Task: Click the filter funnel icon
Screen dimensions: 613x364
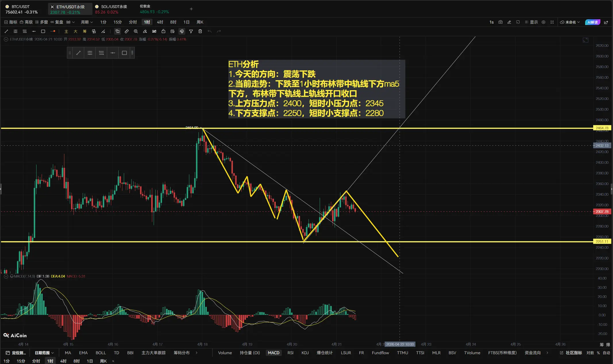Action: pos(191,31)
